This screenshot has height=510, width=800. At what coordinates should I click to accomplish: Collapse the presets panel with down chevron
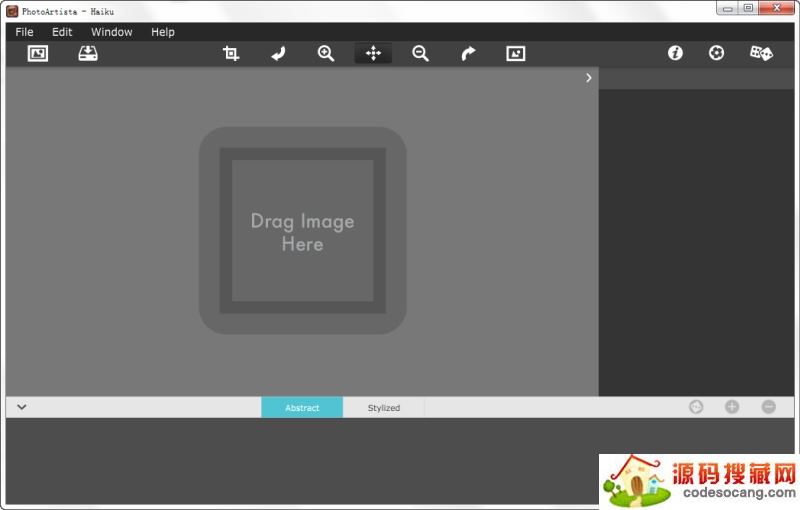(22, 407)
